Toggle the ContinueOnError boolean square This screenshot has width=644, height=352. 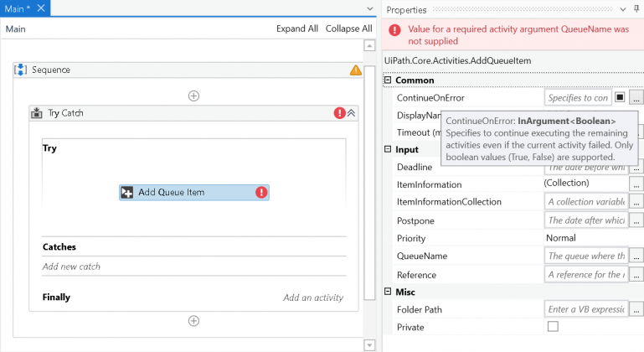[x=620, y=97]
